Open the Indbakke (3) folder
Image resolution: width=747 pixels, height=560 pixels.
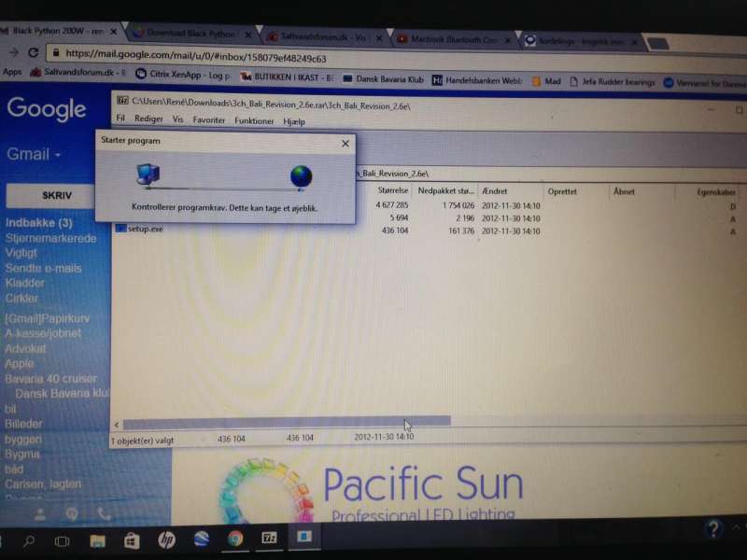tap(38, 223)
